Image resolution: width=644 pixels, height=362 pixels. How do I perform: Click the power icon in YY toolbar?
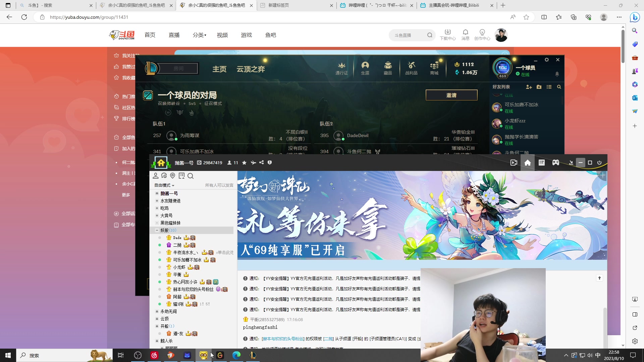tap(599, 163)
